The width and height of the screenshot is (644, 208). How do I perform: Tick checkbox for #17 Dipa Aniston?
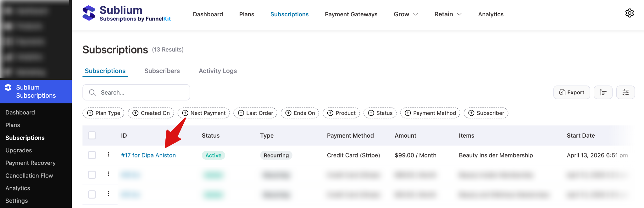(x=92, y=155)
